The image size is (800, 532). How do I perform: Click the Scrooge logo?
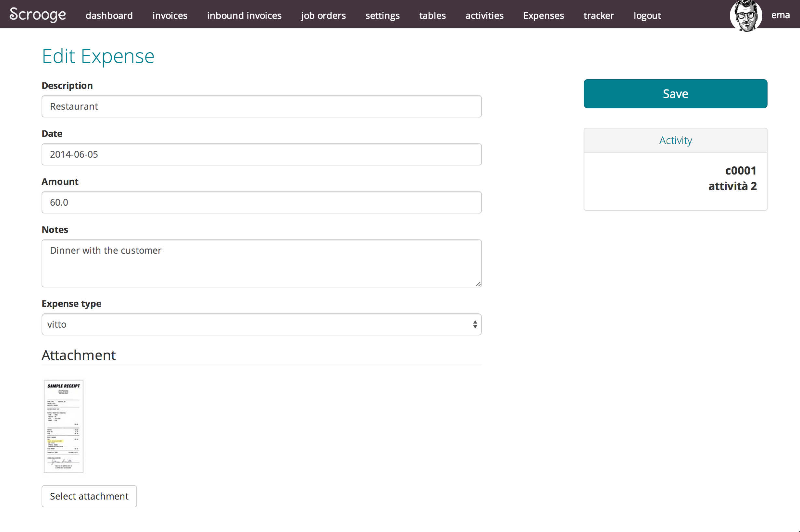(38, 15)
